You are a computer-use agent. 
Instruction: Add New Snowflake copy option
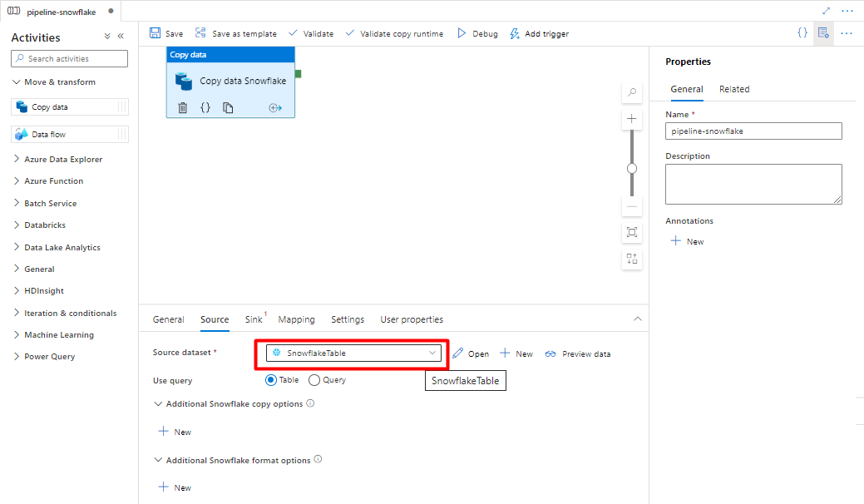175,432
